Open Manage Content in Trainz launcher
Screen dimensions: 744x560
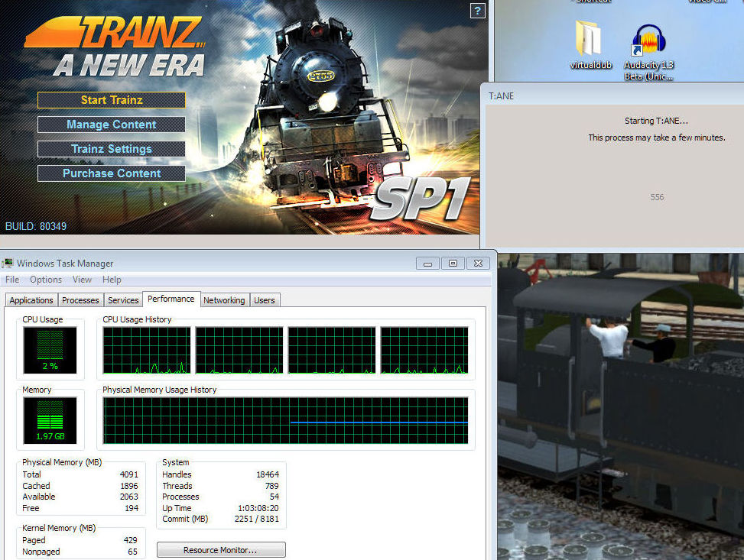pos(112,125)
